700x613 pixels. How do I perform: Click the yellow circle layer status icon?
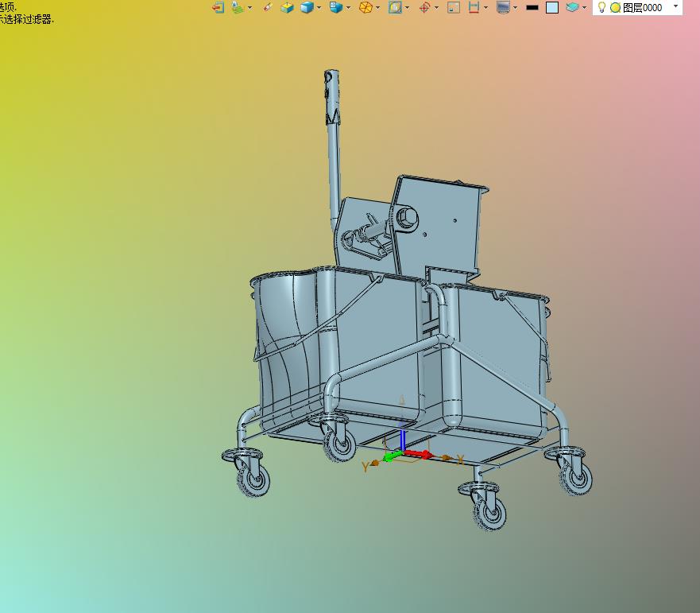click(615, 8)
